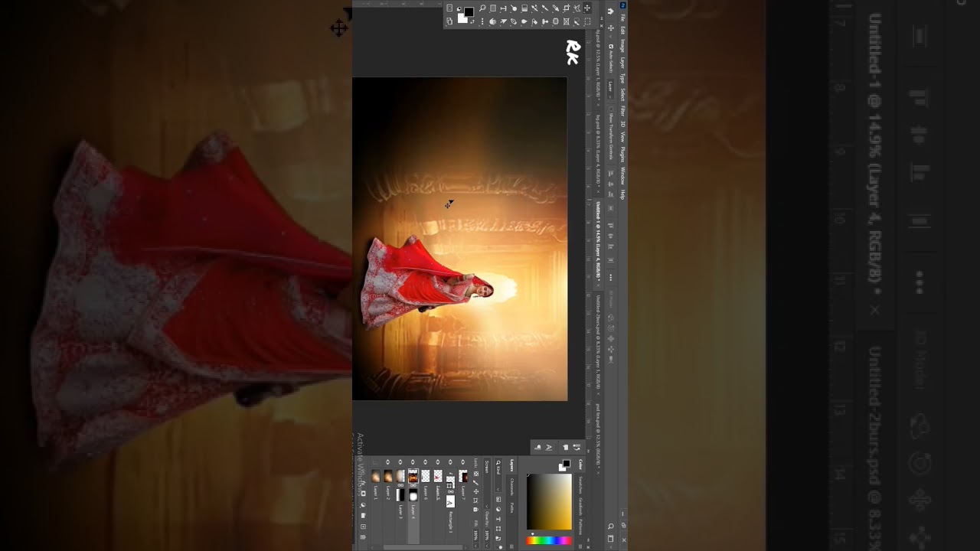The height and width of the screenshot is (551, 980).
Task: Hide Layer 7 using its eye icon
Action: click(462, 461)
